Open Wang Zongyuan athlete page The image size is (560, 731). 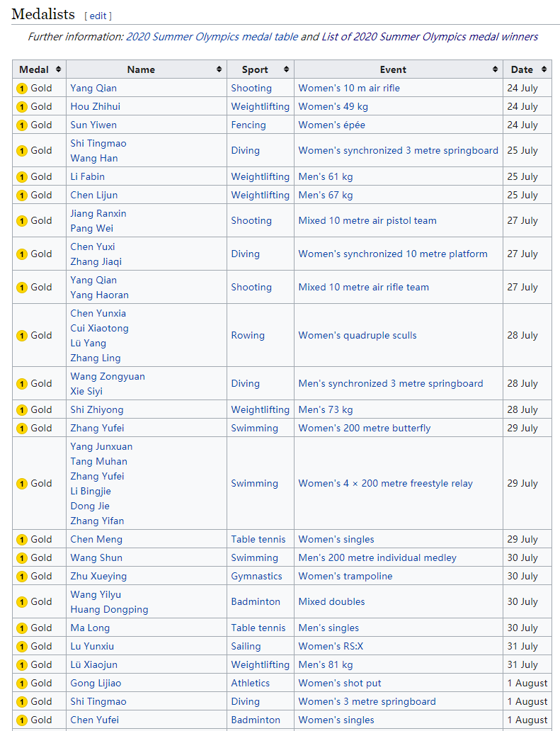(108, 376)
